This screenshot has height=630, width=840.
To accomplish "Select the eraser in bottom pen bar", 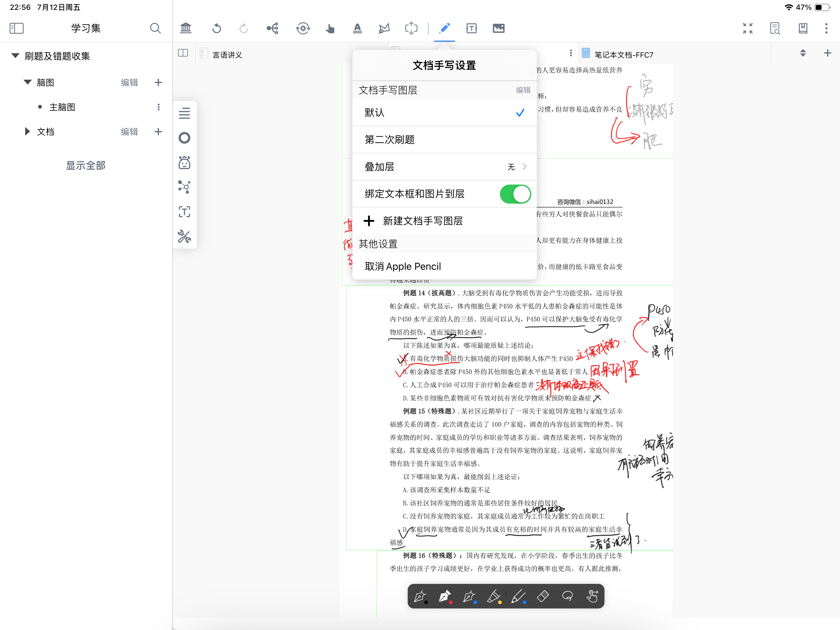I will point(543,596).
